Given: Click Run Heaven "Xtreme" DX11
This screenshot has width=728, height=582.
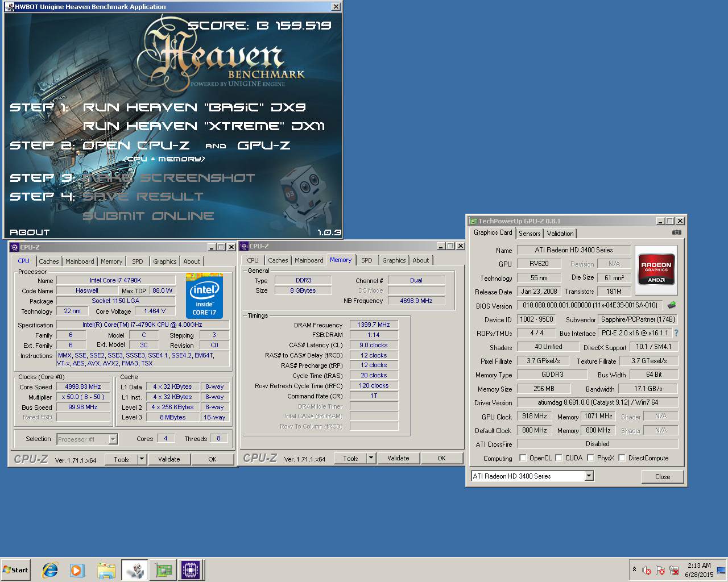Looking at the screenshot, I should point(204,126).
